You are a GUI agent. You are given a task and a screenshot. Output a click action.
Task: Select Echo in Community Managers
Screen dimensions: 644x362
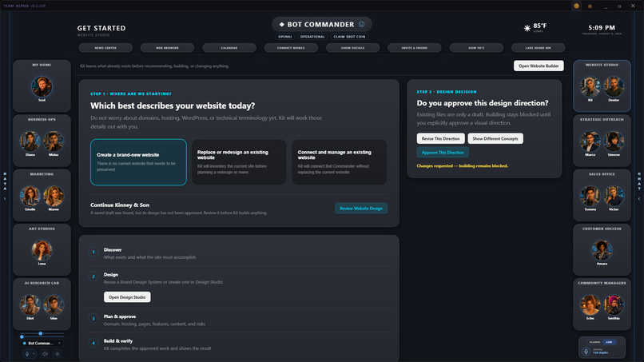[x=590, y=305]
